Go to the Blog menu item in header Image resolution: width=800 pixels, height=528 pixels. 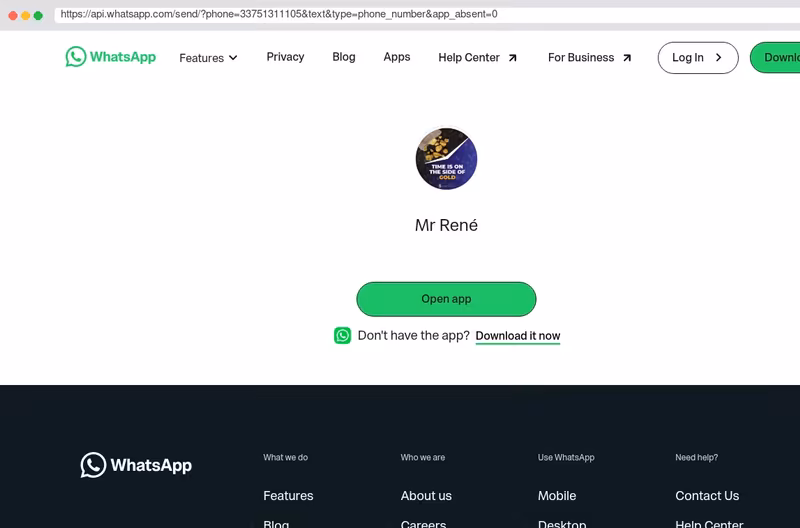343,57
